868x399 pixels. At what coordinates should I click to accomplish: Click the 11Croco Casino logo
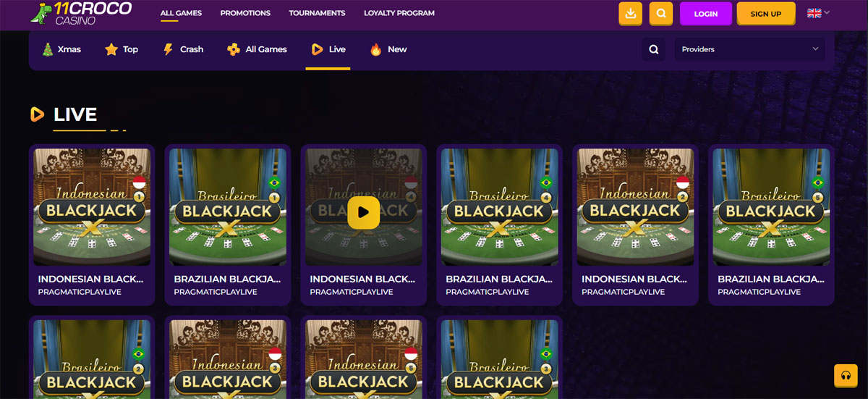coord(81,14)
